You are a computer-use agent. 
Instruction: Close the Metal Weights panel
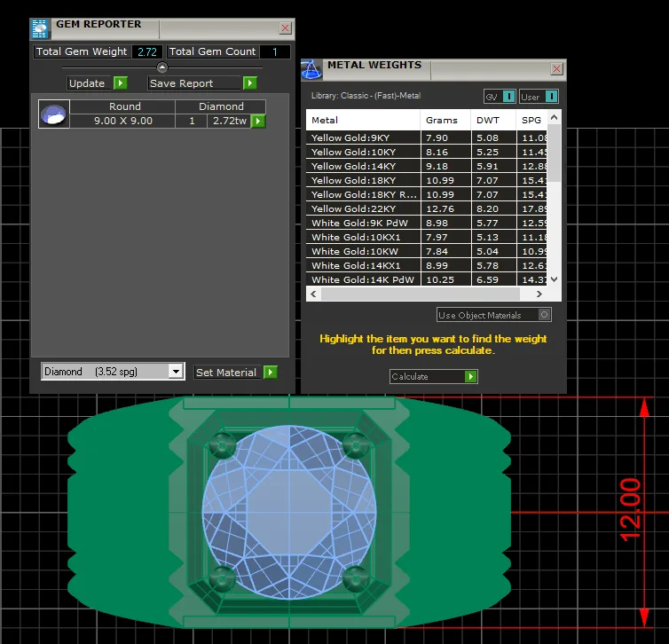[557, 68]
